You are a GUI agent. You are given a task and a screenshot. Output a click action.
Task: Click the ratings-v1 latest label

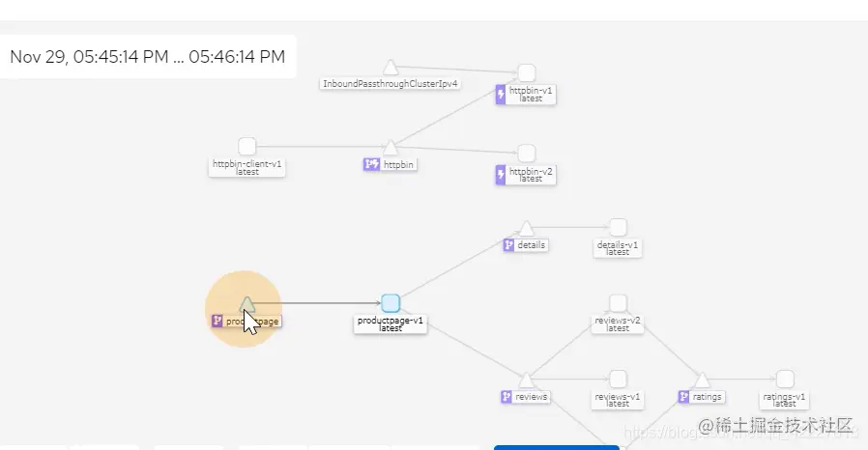pyautogui.click(x=785, y=400)
